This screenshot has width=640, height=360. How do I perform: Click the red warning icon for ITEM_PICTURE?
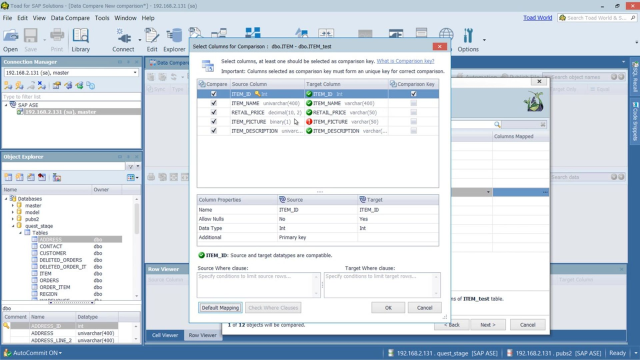click(x=309, y=122)
